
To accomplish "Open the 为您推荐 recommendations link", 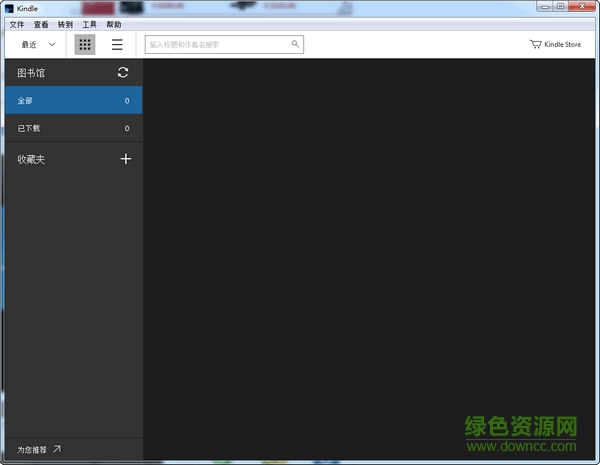I will (x=39, y=449).
